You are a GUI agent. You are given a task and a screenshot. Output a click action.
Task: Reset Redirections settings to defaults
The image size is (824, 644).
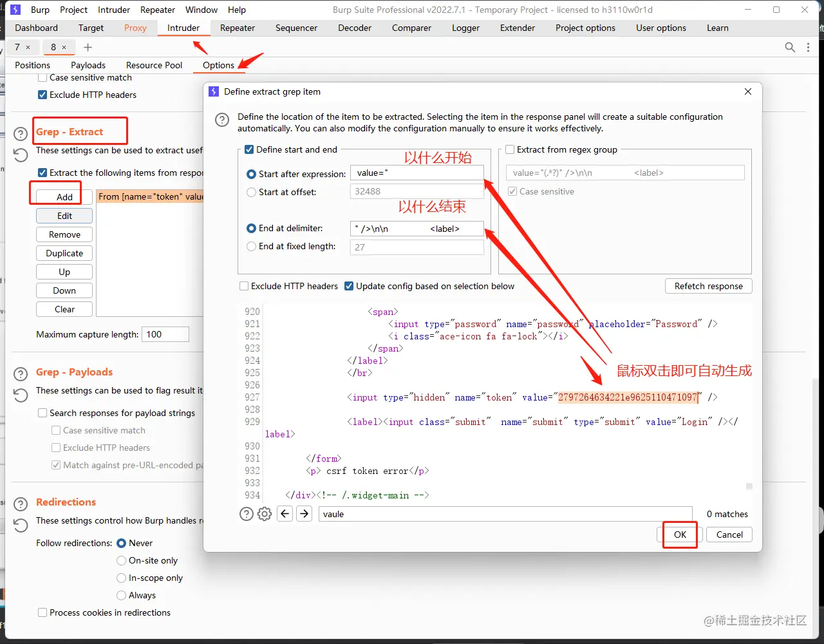point(21,526)
